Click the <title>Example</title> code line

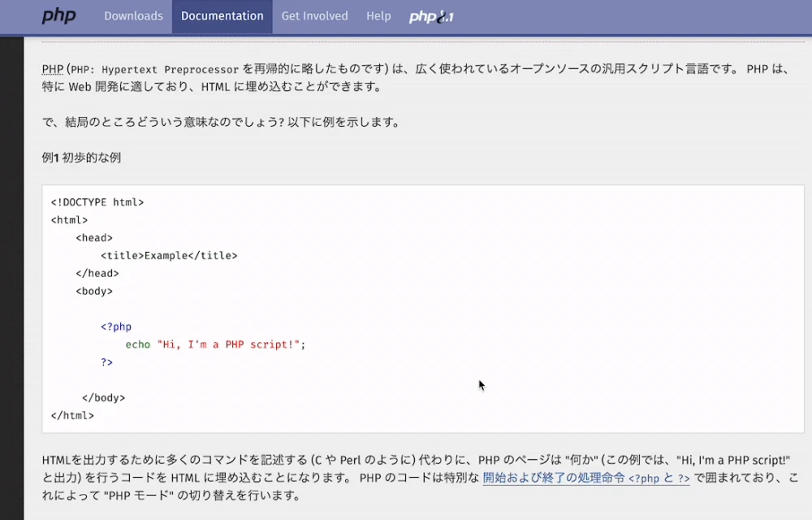[x=169, y=255]
